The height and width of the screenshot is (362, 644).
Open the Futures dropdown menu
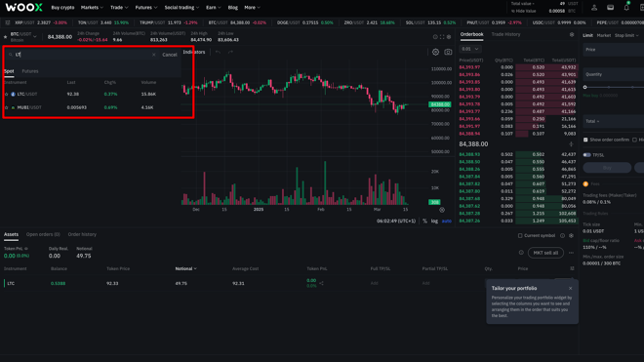click(x=146, y=8)
